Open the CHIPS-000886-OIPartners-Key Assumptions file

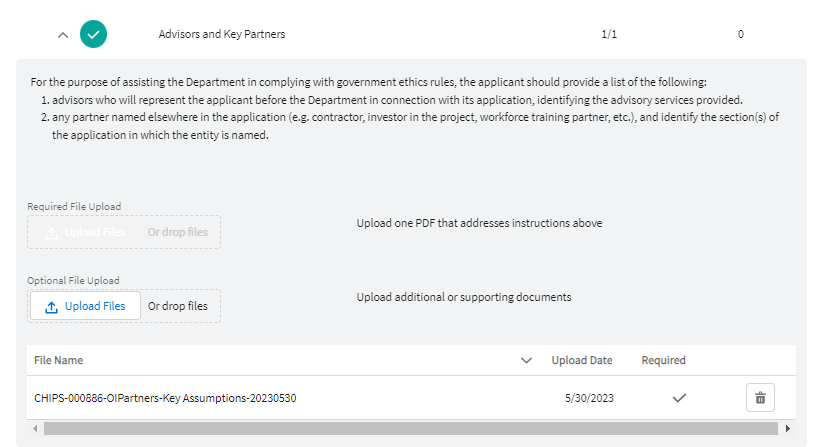[x=165, y=398]
